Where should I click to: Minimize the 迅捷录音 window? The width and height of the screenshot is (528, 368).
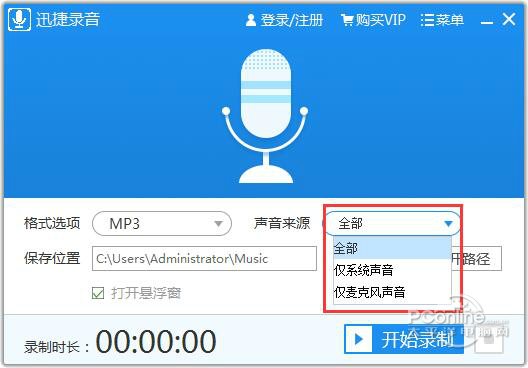point(487,22)
